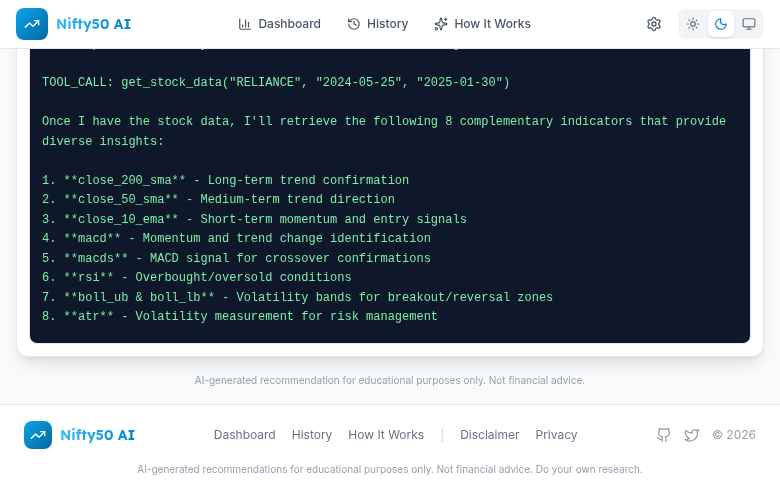
Task: Switch to light theme sun icon
Action: [x=693, y=24]
